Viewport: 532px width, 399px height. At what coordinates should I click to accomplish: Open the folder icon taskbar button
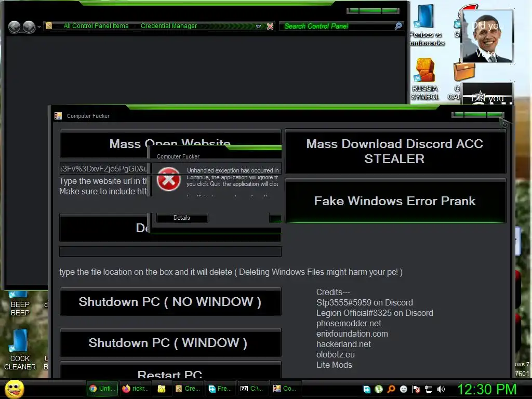coord(162,389)
